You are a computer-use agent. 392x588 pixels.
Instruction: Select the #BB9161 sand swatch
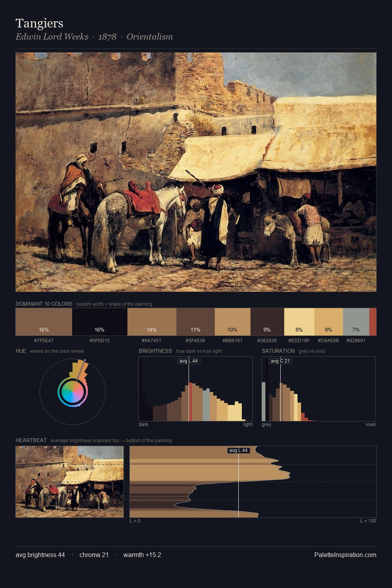232,322
